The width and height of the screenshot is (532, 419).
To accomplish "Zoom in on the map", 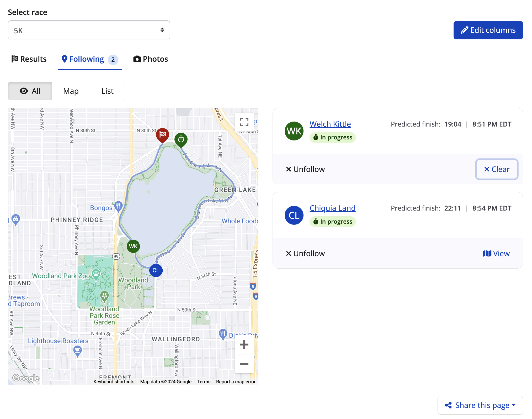I will [244, 344].
